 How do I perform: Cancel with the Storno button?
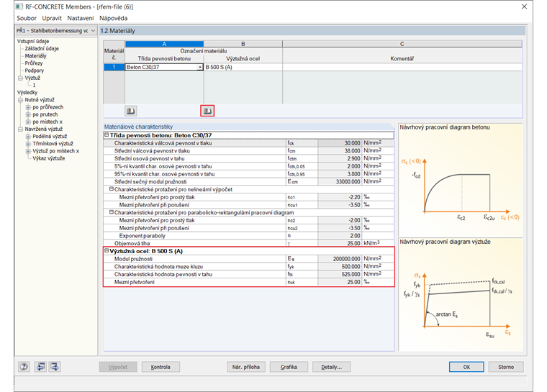[506, 367]
